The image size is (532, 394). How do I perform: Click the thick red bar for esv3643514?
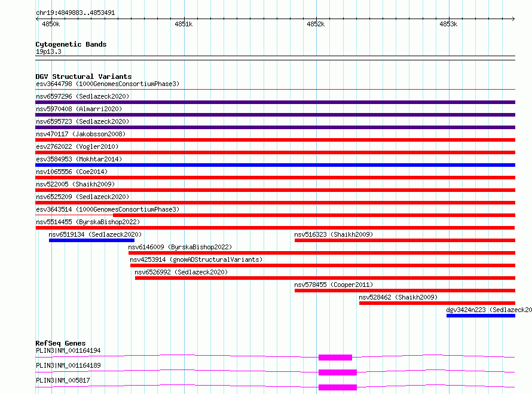click(314, 215)
